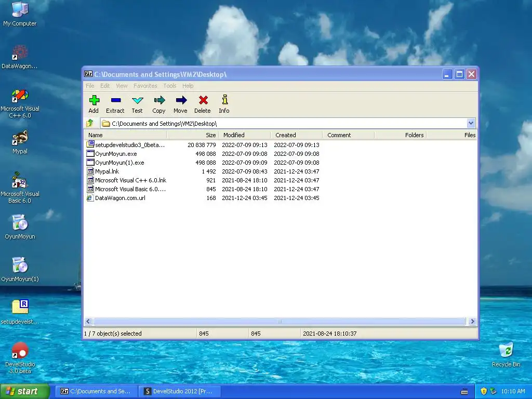
Task: Open the Windows start button
Action: [25, 391]
